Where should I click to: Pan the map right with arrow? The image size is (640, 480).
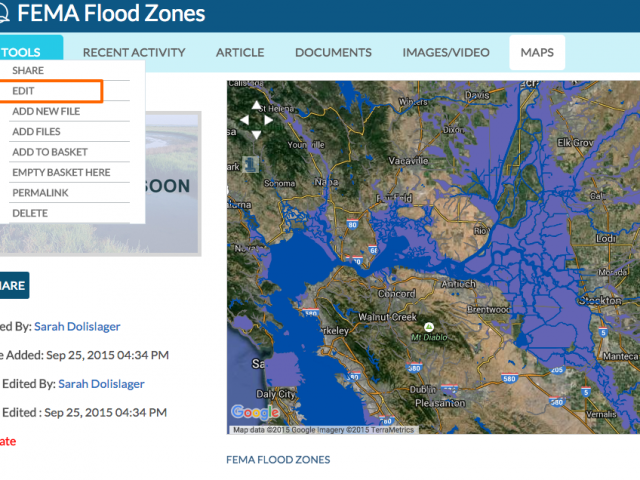(x=268, y=120)
